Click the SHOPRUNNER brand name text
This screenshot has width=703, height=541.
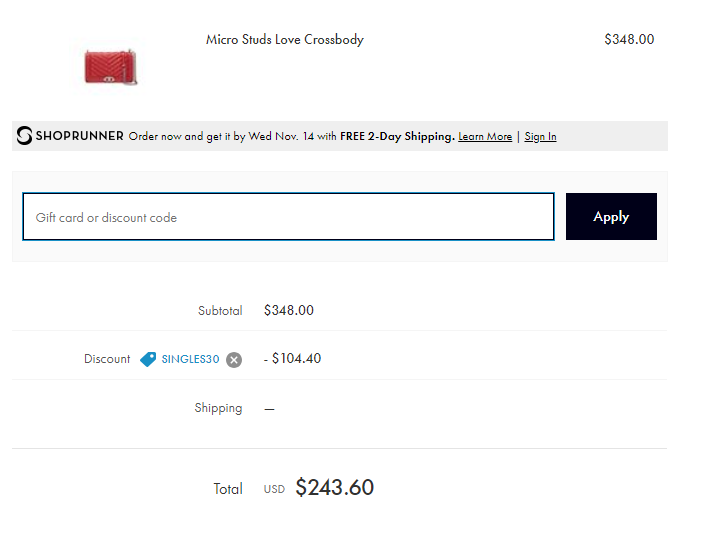pyautogui.click(x=79, y=136)
